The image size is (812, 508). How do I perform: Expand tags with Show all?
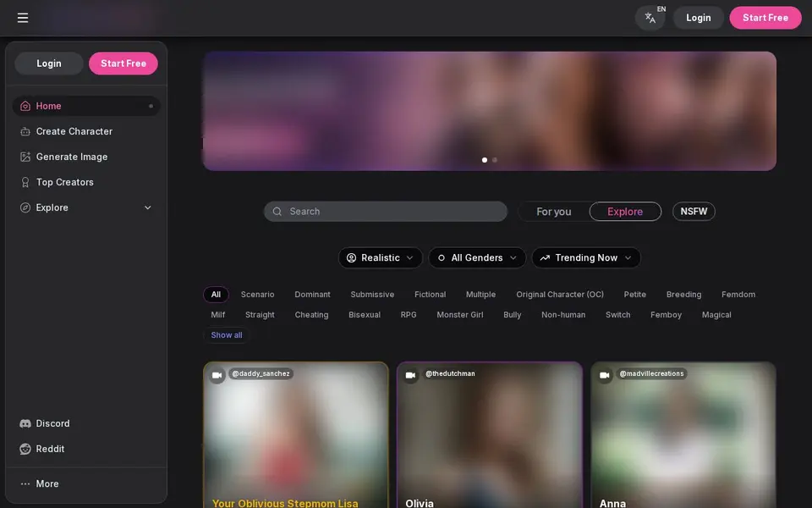pos(227,335)
